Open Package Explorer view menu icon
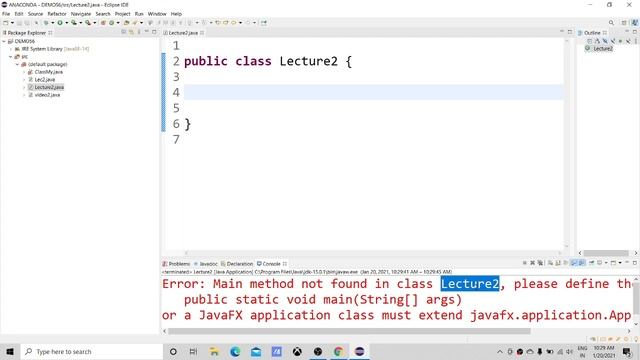 pos(139,32)
